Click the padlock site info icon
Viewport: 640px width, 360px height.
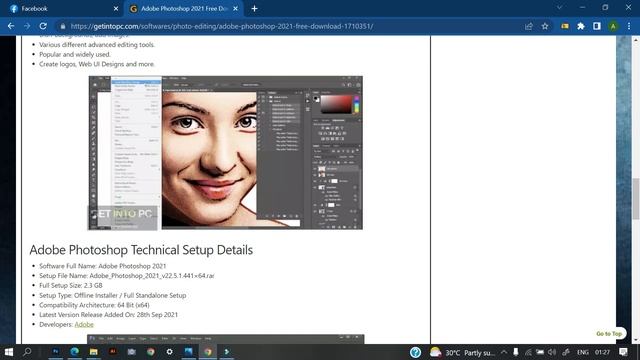[x=62, y=26]
